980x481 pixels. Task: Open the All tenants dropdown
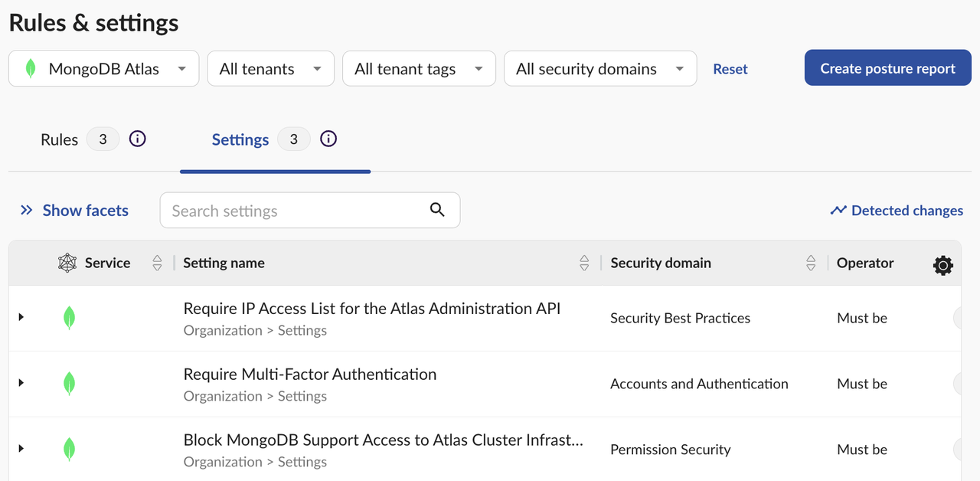tap(270, 69)
